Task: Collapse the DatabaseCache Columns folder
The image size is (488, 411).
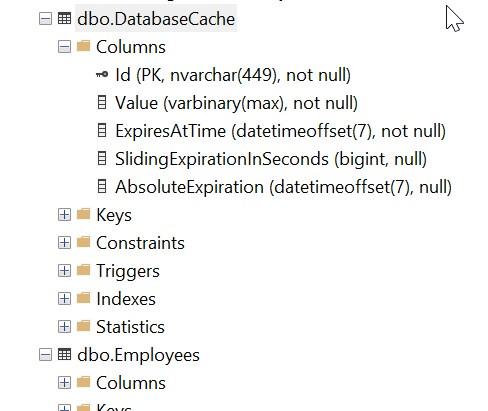Action: click(x=64, y=47)
